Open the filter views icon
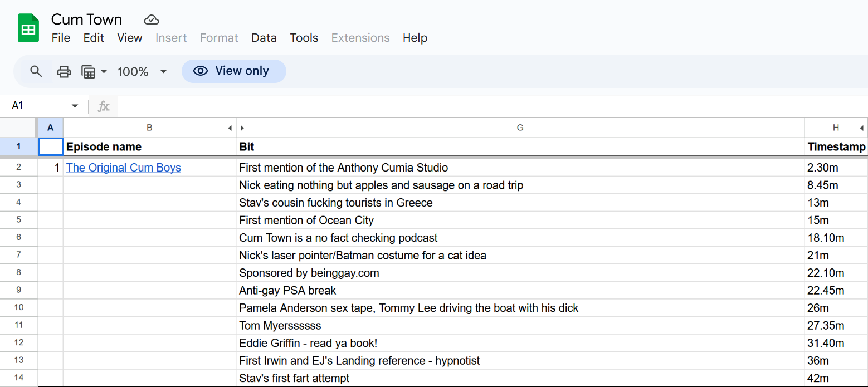This screenshot has height=387, width=868. [88, 71]
